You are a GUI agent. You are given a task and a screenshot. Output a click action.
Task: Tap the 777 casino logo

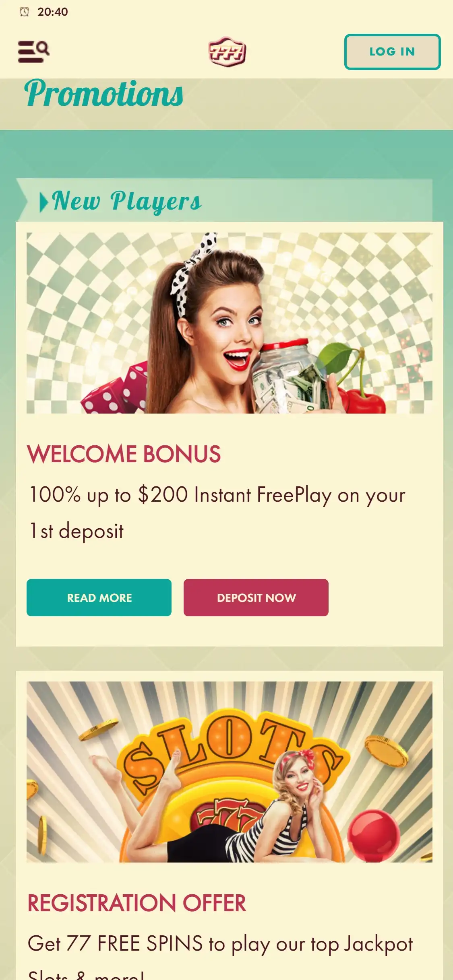(227, 52)
